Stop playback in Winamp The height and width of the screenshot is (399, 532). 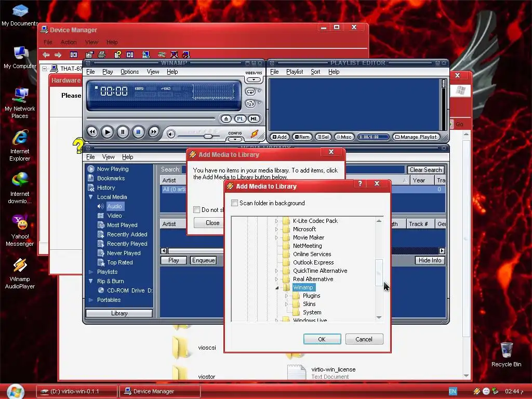pyautogui.click(x=138, y=132)
